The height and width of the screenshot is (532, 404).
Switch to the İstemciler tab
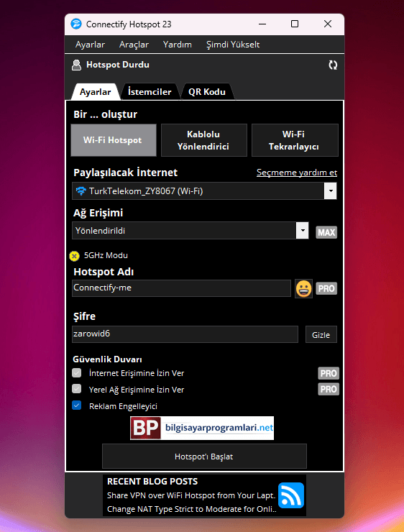pos(150,91)
